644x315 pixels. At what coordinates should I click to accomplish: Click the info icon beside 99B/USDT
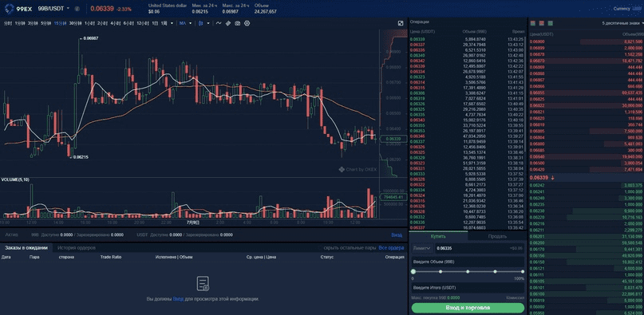point(77,9)
